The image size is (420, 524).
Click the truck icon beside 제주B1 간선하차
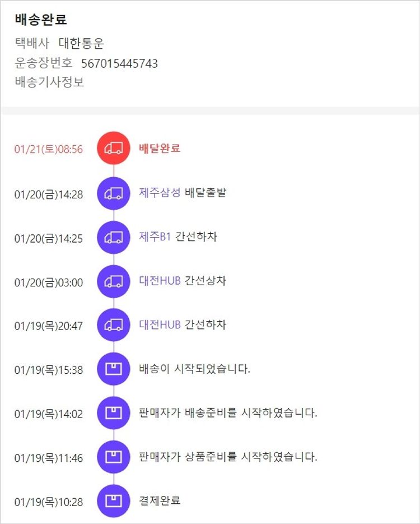coord(114,238)
